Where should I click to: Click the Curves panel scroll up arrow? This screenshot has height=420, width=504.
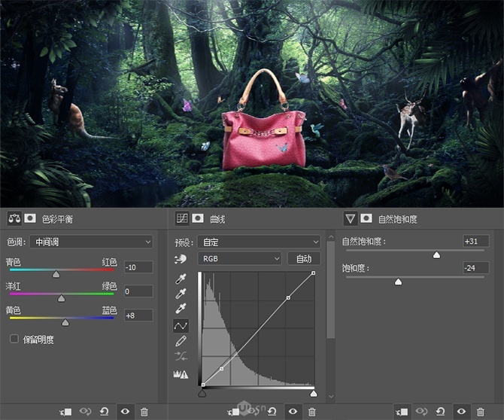[x=331, y=237]
